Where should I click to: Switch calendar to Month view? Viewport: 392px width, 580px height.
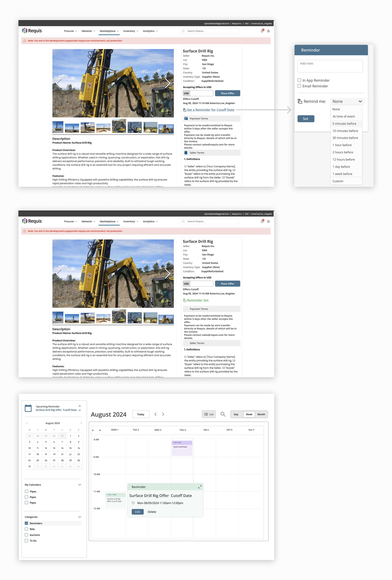261,414
